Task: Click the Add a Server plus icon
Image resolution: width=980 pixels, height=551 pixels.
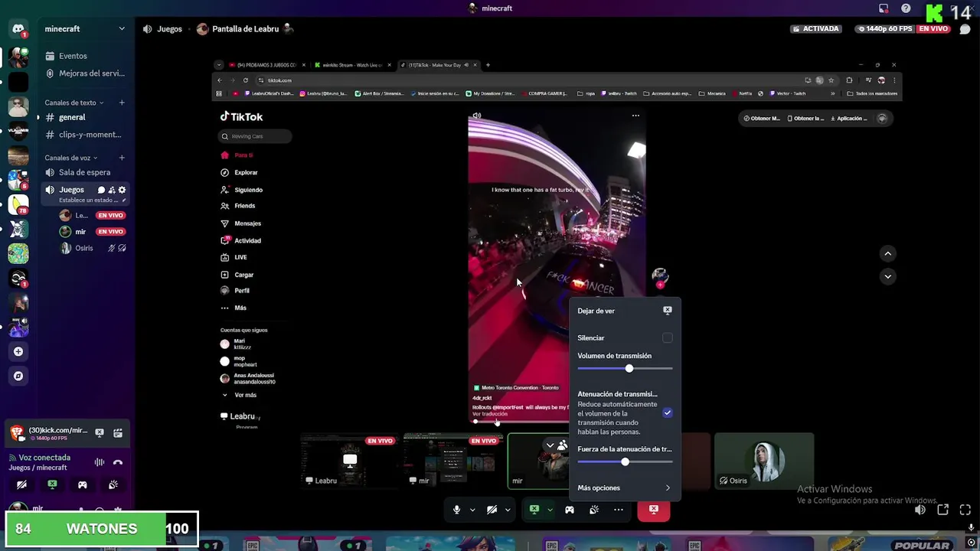Action: [18, 351]
